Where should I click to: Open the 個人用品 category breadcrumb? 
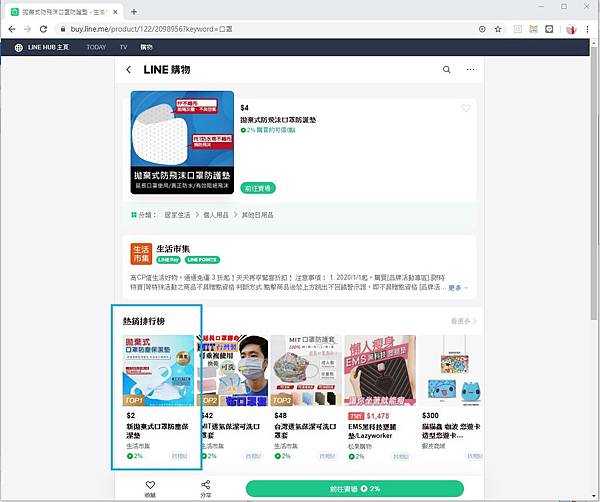point(215,215)
